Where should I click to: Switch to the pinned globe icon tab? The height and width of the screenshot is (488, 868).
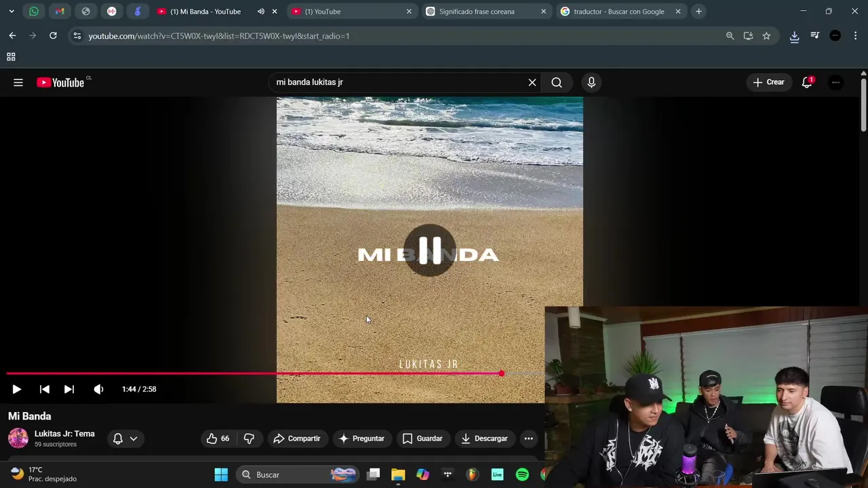85,12
